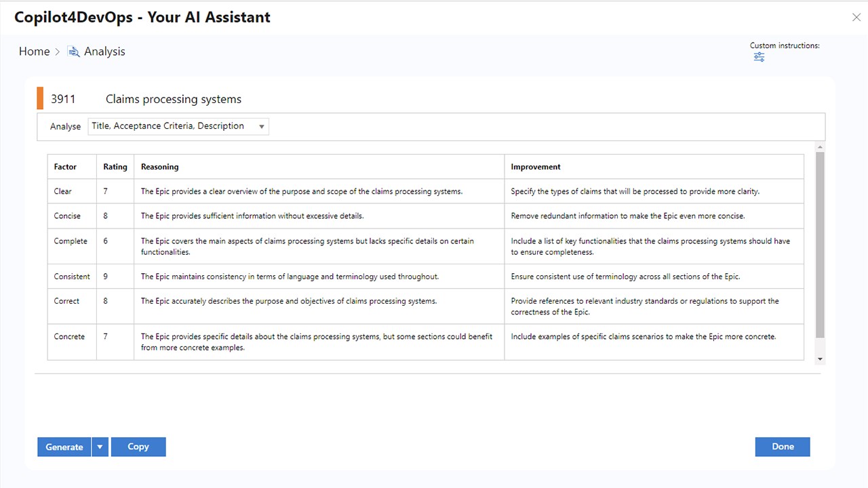
Task: Click reasoning about consistency in language
Action: pos(290,277)
